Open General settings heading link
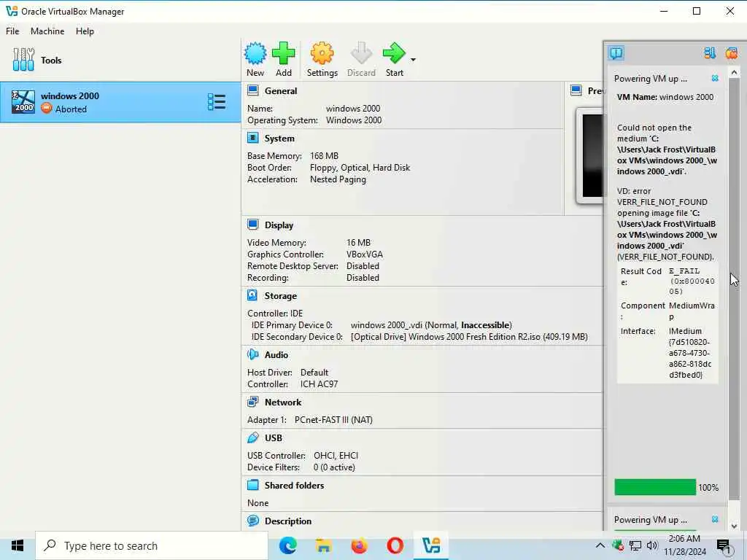Image resolution: width=747 pixels, height=560 pixels. (281, 91)
